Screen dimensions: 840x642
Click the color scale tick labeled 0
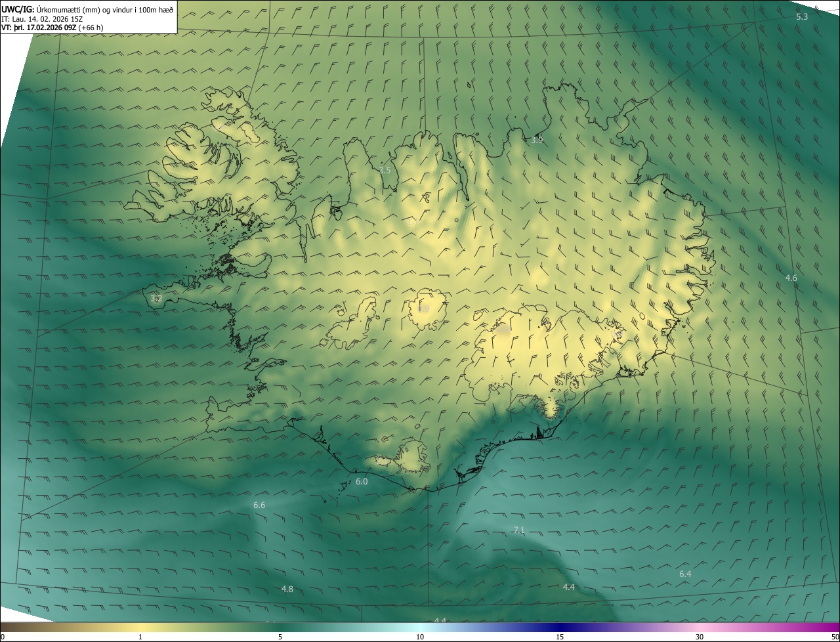(x=3, y=637)
